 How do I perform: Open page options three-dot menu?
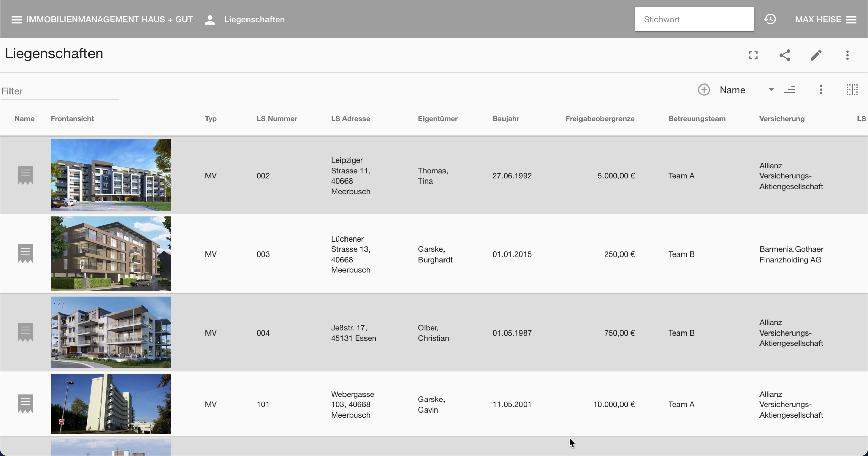tap(847, 55)
